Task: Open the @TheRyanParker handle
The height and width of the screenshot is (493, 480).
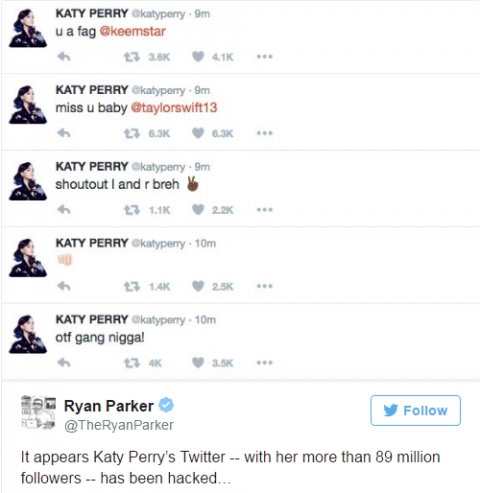Action: point(119,425)
